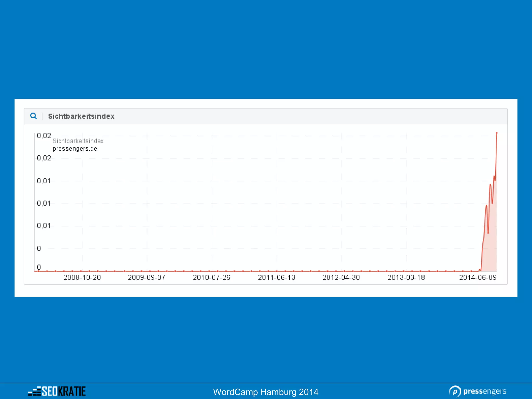This screenshot has height=399, width=532.
Task: Click the 2009-09-07 date axis label
Action: tap(147, 277)
